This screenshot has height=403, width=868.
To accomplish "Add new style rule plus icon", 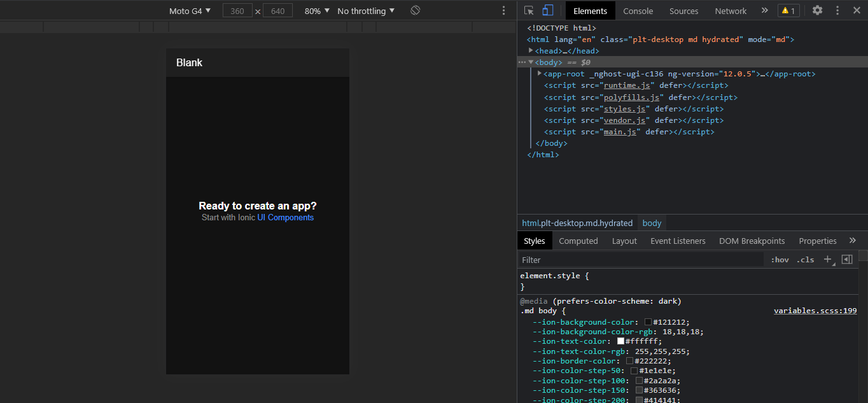I will pos(828,260).
